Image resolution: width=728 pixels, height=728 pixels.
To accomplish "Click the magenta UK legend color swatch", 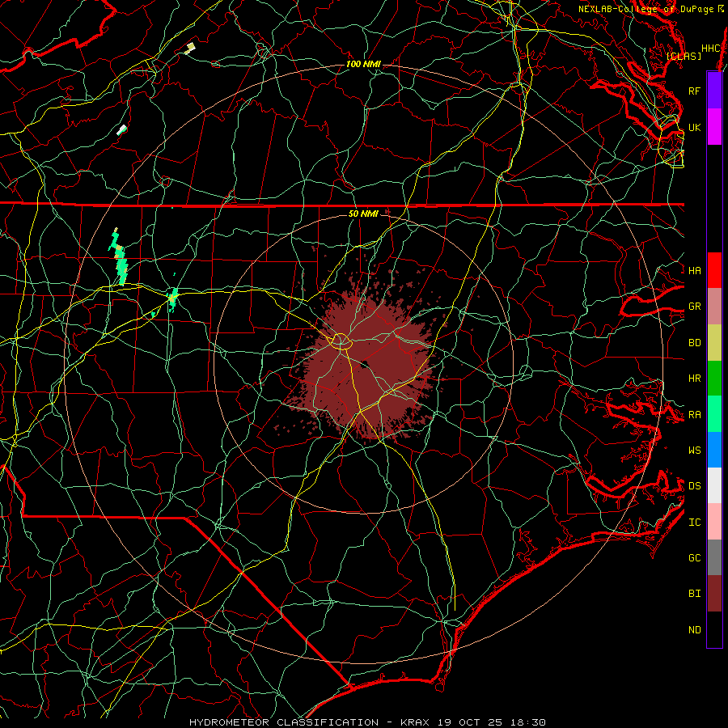I will (714, 127).
